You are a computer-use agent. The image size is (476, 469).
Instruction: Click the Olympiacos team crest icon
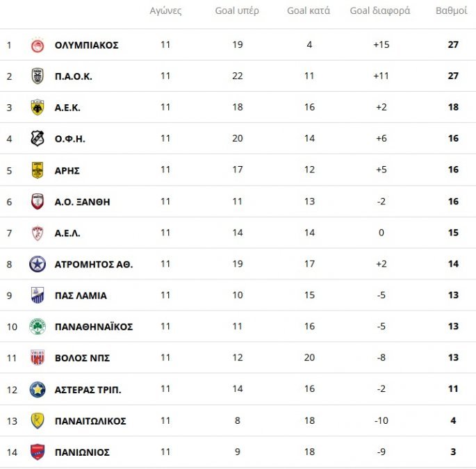point(38,45)
